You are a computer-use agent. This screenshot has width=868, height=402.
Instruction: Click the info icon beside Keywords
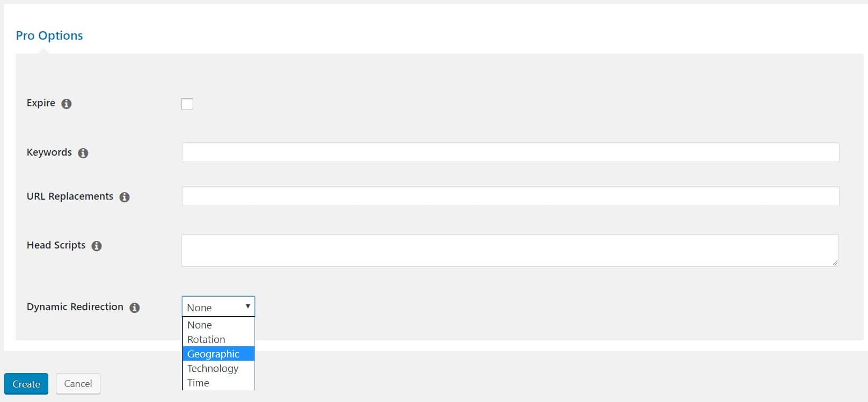pos(83,153)
